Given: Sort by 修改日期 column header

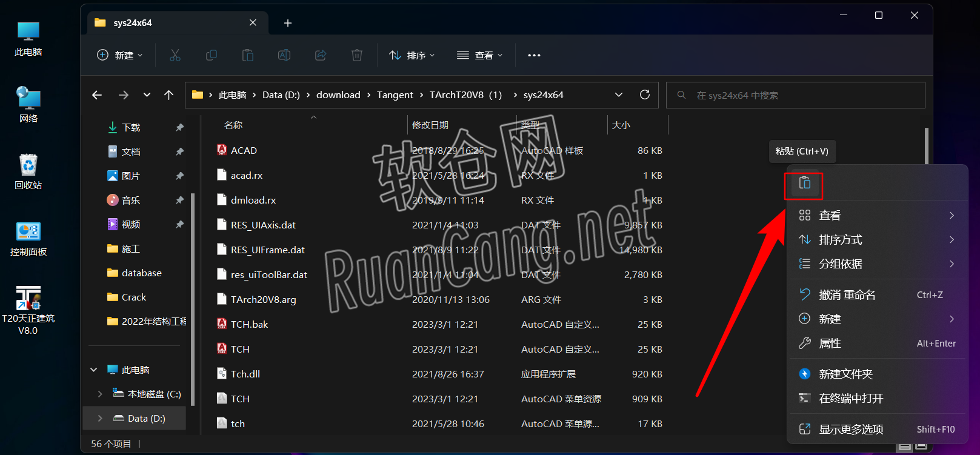Looking at the screenshot, I should tap(430, 125).
